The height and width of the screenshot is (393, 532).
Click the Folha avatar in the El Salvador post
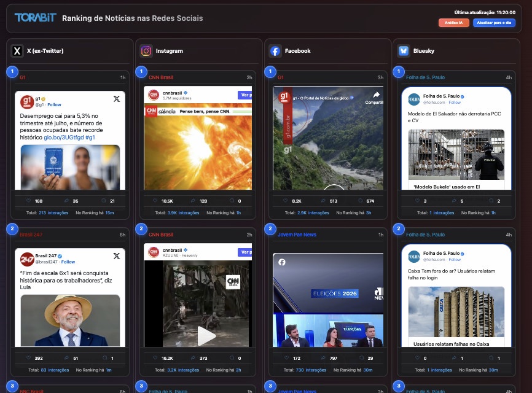coord(414,99)
